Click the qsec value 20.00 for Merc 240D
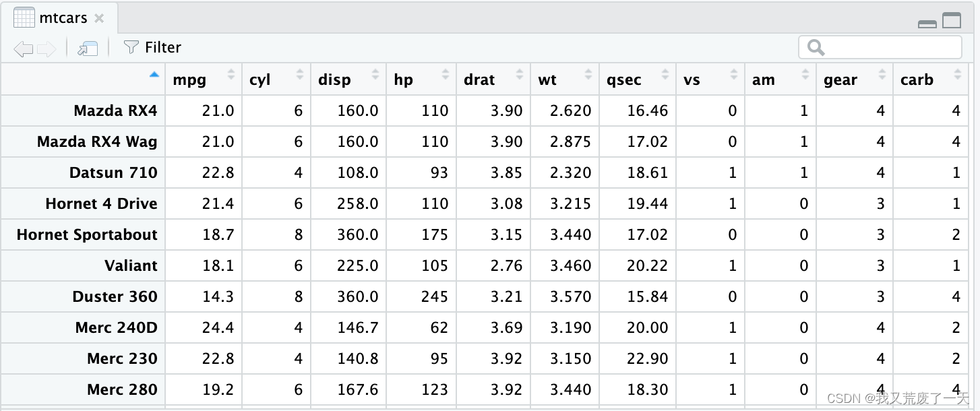Image resolution: width=980 pixels, height=411 pixels. [x=647, y=327]
